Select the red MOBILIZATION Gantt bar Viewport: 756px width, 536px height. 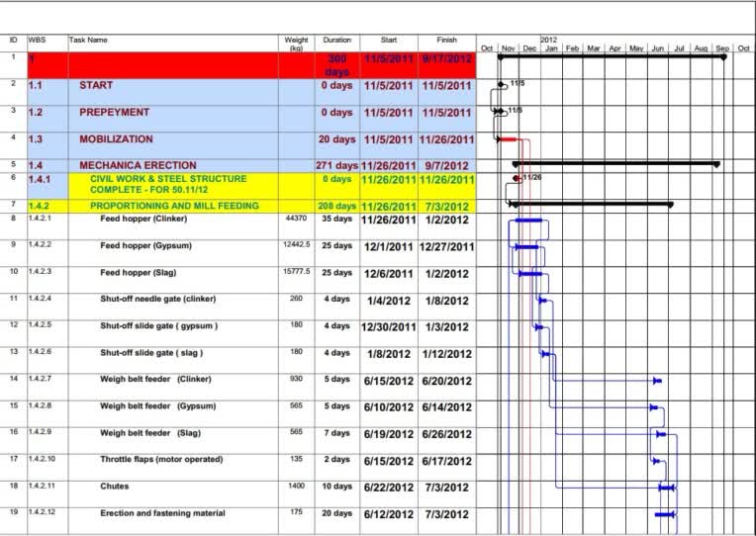[508, 139]
